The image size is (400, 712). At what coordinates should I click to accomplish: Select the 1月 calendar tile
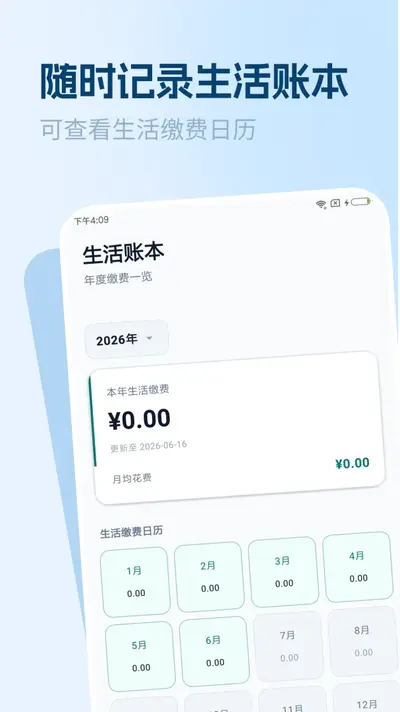(135, 582)
